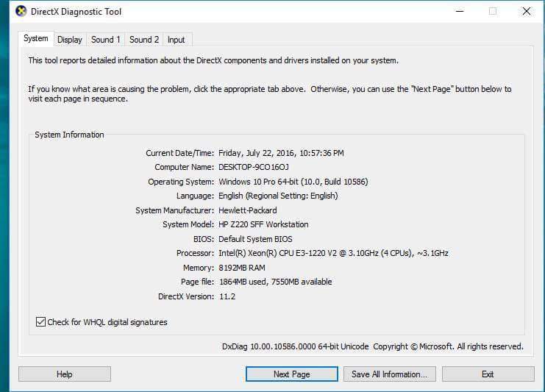Click the DirectX Diagnostic Tool title icon
The width and height of the screenshot is (545, 392).
click(x=21, y=11)
